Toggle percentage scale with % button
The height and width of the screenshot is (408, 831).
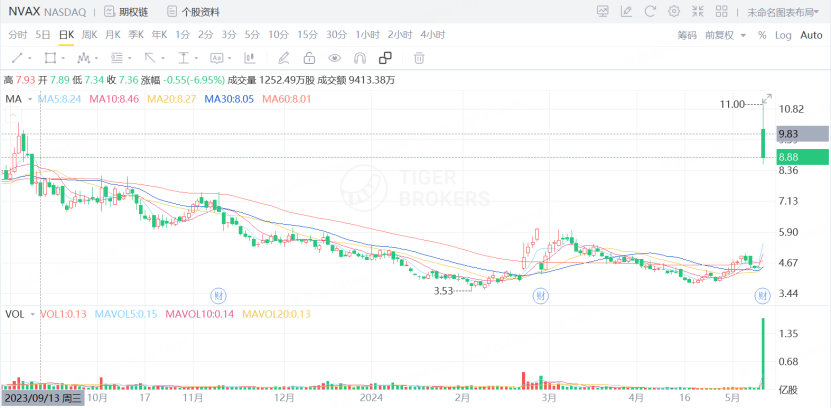pos(762,35)
